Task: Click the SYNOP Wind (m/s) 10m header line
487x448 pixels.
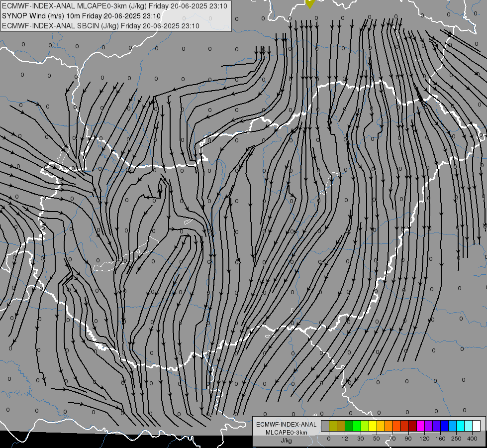Action: pos(82,16)
